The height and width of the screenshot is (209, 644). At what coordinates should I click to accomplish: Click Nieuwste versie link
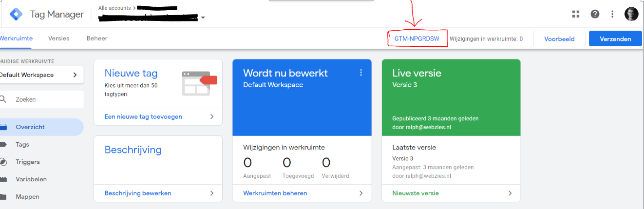(416, 193)
